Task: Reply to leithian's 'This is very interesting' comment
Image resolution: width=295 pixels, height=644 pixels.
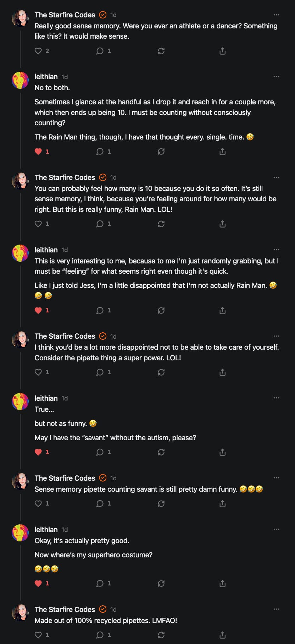Action: point(100,311)
